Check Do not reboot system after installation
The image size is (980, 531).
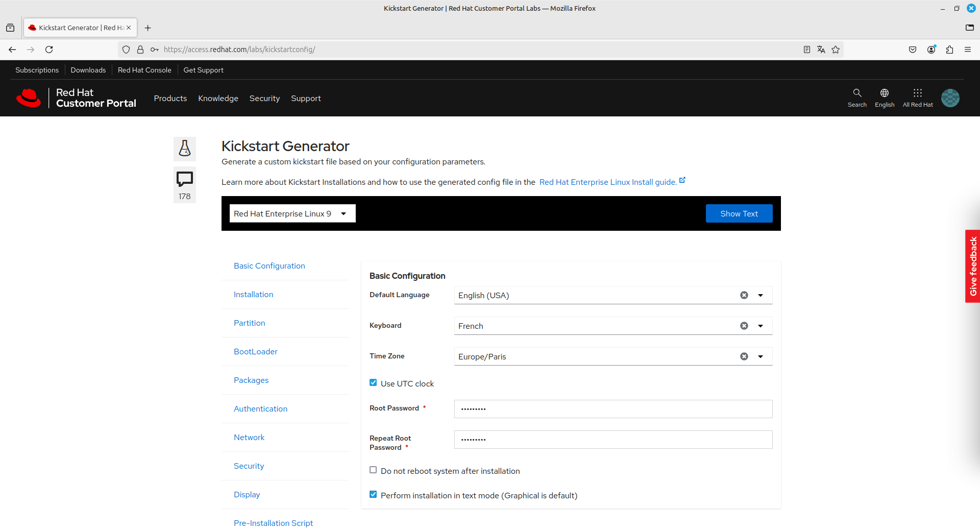click(373, 470)
